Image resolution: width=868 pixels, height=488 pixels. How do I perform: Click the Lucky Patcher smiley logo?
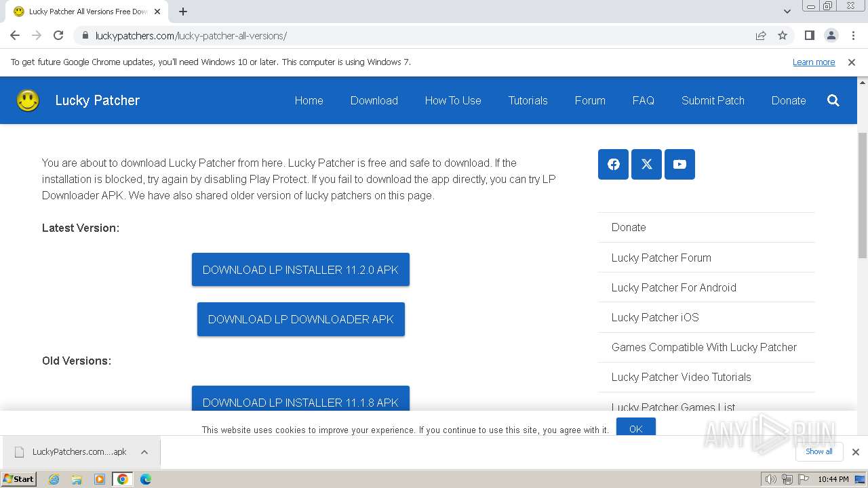click(x=28, y=100)
